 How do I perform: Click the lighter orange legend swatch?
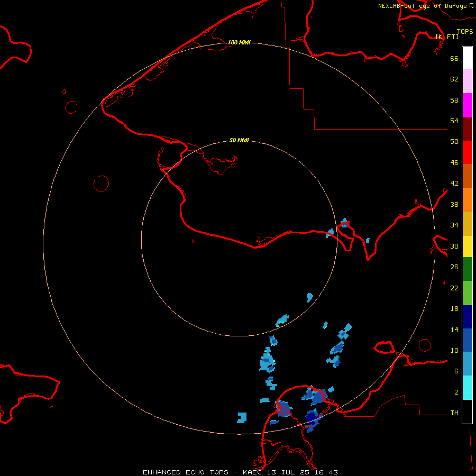click(467, 200)
